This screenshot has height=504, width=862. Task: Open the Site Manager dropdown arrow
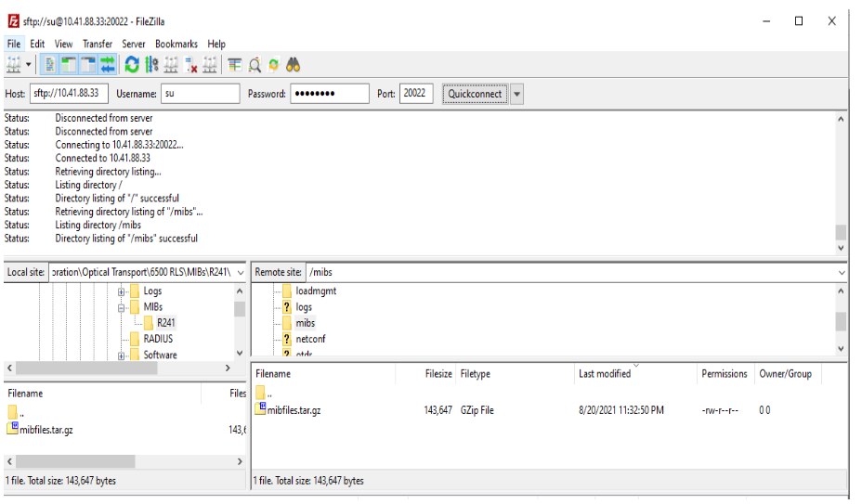point(28,65)
